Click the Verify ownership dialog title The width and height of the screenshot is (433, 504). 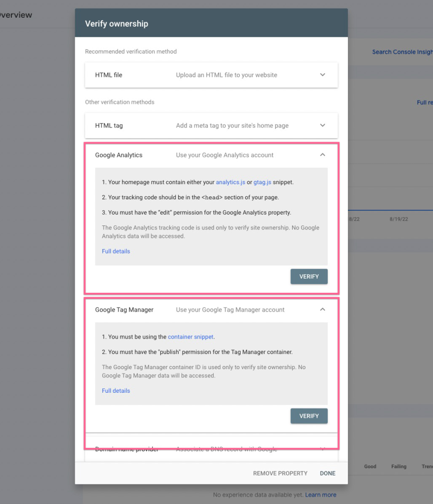(117, 24)
